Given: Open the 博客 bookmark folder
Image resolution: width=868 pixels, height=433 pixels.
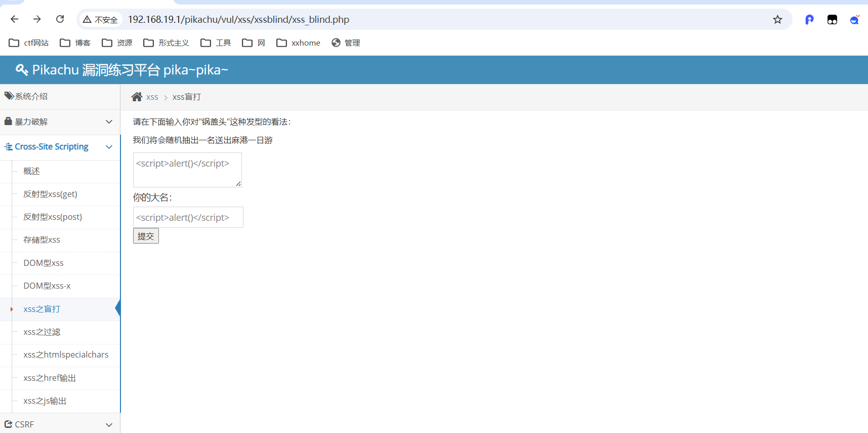Looking at the screenshot, I should pyautogui.click(x=75, y=43).
